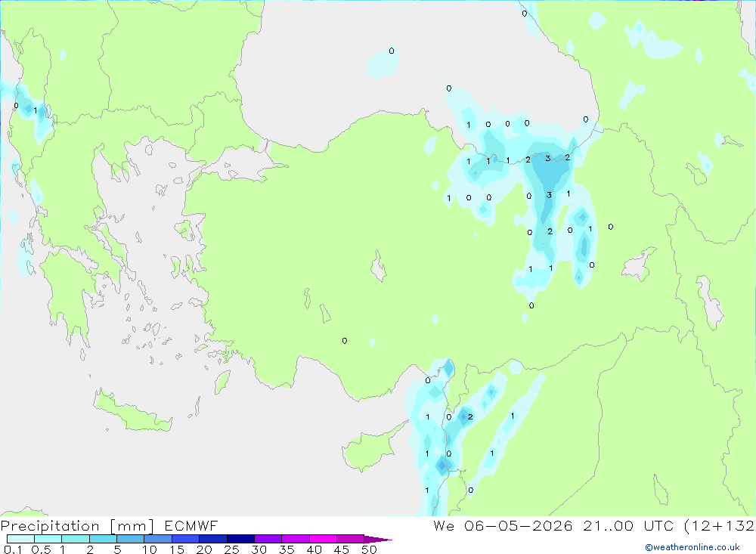Click the "0.1" legend scale value
Screen dimensions: 756x554
click(x=13, y=549)
